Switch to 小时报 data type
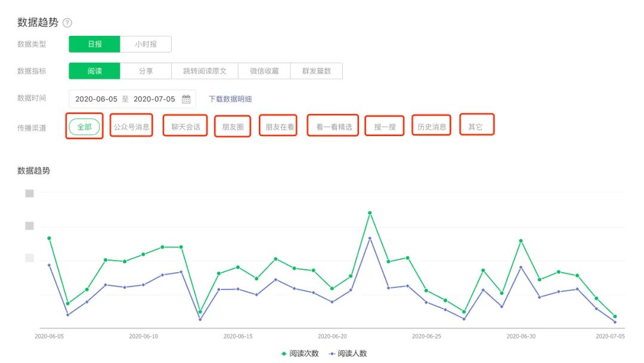644x363 pixels. tap(146, 44)
